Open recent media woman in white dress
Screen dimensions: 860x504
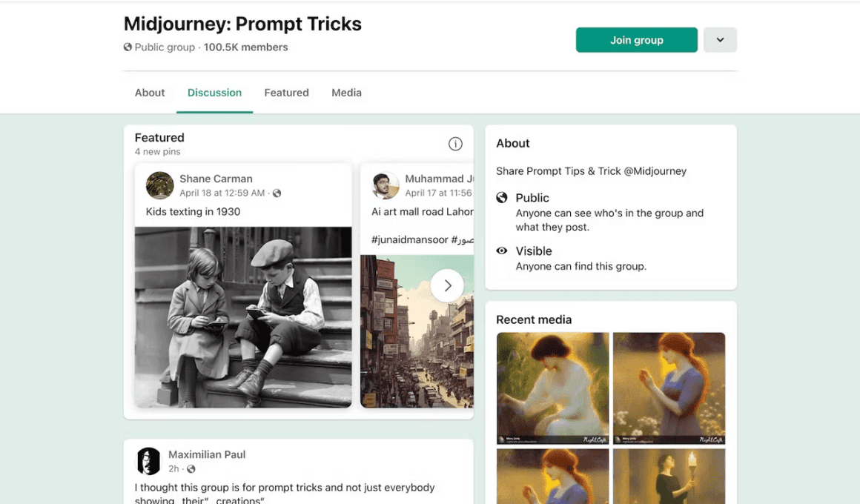[x=553, y=388]
